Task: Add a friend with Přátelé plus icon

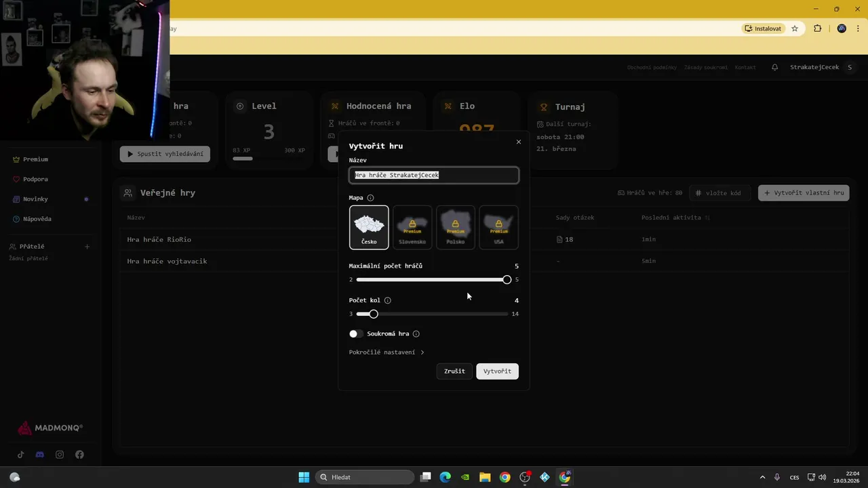Action: pyautogui.click(x=87, y=247)
